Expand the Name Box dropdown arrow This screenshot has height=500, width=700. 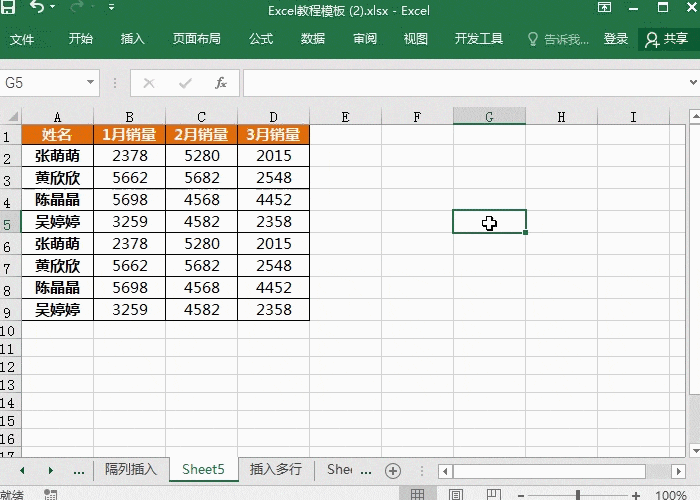click(x=90, y=83)
